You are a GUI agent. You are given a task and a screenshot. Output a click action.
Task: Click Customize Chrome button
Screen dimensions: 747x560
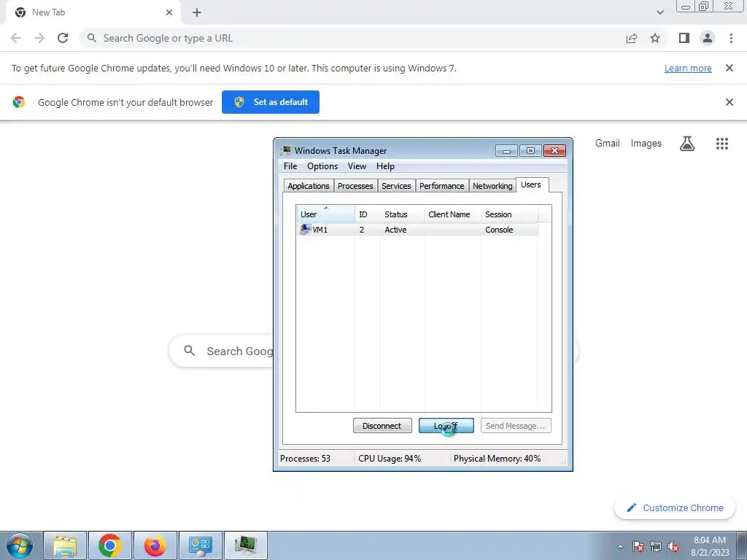coord(675,507)
